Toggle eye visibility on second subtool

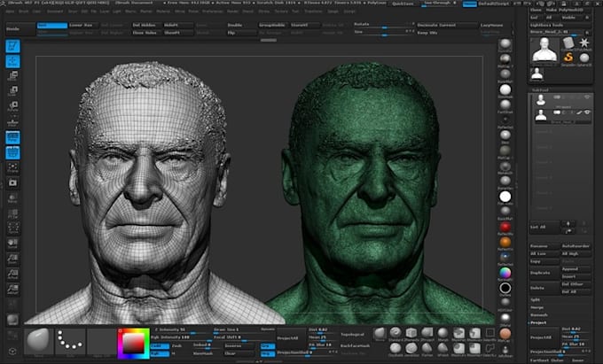pos(587,112)
